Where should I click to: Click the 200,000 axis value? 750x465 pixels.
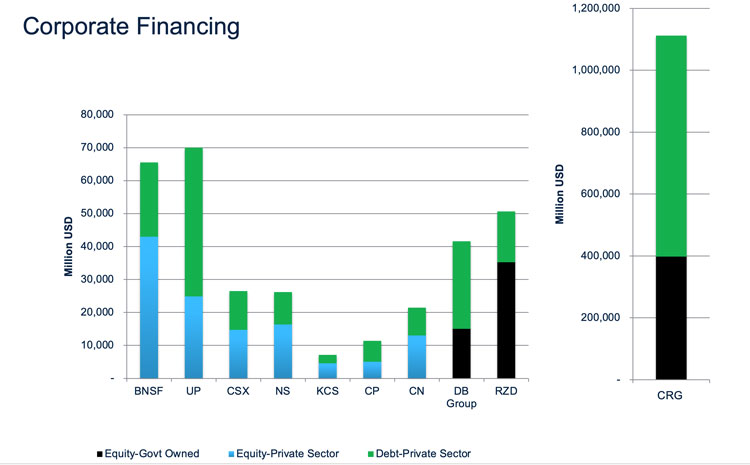[600, 317]
